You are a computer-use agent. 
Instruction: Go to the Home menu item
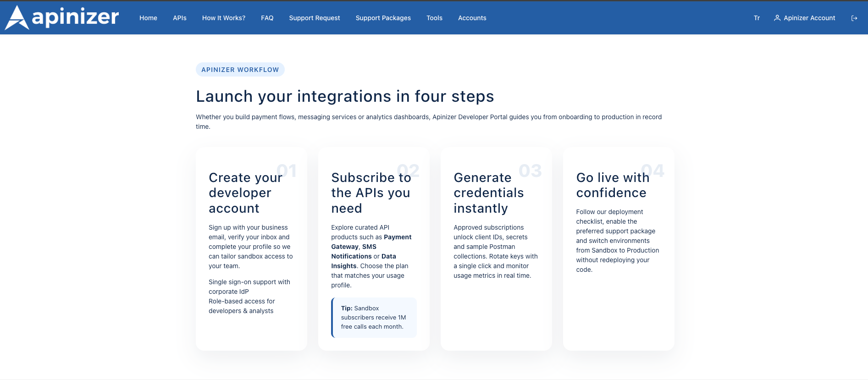(148, 18)
